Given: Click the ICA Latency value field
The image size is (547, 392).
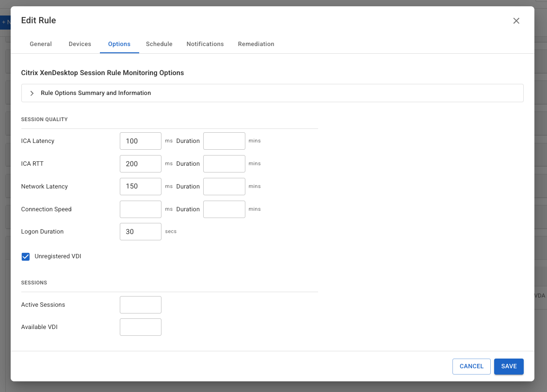Looking at the screenshot, I should 141,141.
